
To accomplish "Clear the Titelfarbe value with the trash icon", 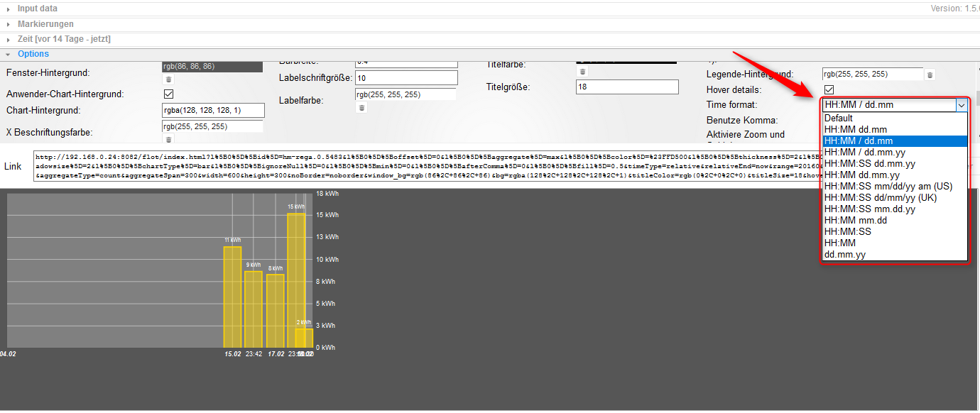I will point(582,72).
